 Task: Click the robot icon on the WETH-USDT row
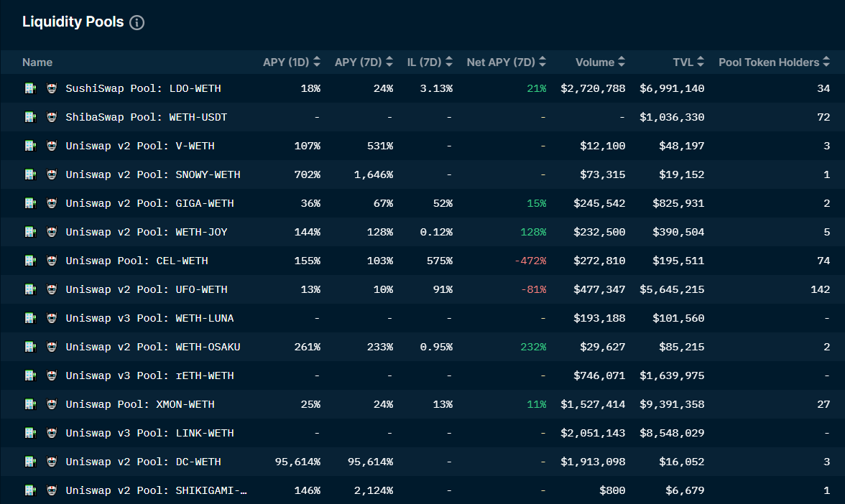pyautogui.click(x=52, y=117)
